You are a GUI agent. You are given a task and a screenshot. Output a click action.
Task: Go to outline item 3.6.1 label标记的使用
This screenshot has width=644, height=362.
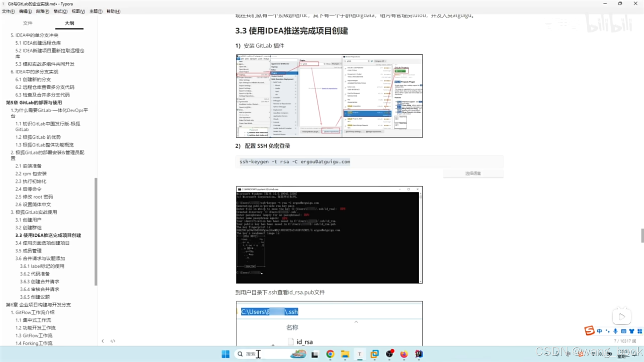(x=42, y=266)
